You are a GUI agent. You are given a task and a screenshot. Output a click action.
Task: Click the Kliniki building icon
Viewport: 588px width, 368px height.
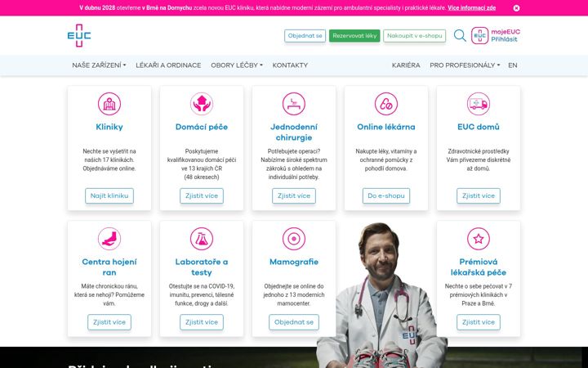109,104
